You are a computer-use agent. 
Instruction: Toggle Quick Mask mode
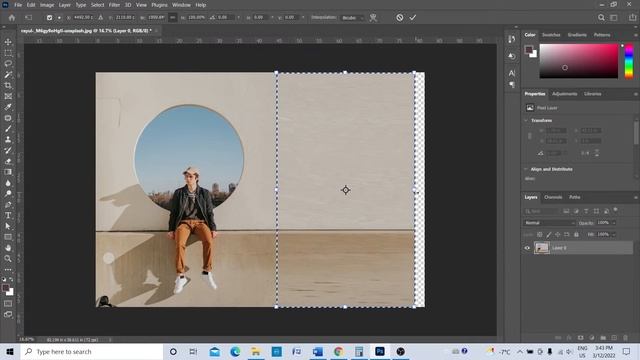pos(8,304)
